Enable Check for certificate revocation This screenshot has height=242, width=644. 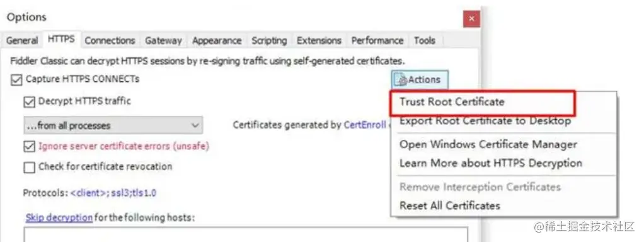[x=29, y=167]
